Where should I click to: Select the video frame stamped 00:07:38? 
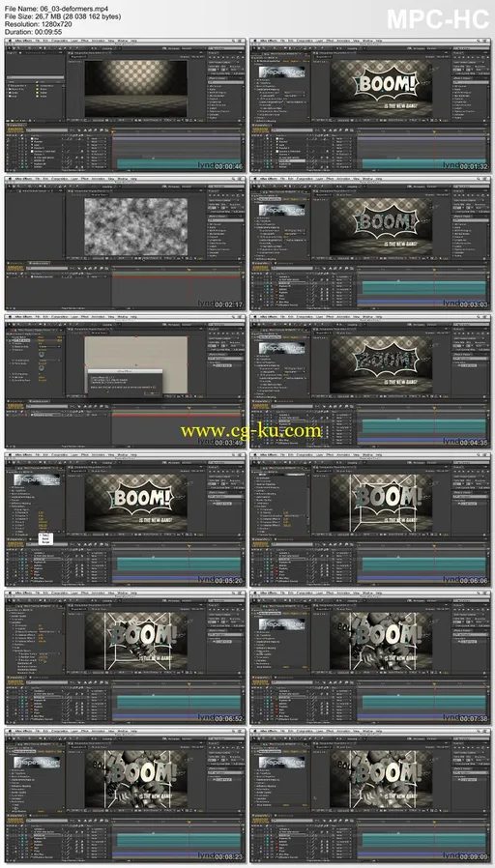(x=370, y=657)
